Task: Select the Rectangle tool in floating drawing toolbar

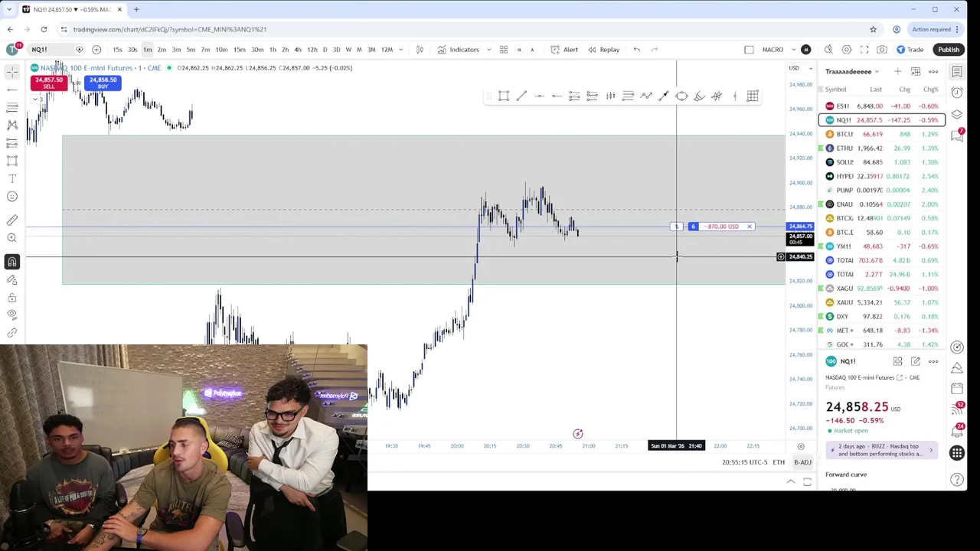Action: (504, 96)
